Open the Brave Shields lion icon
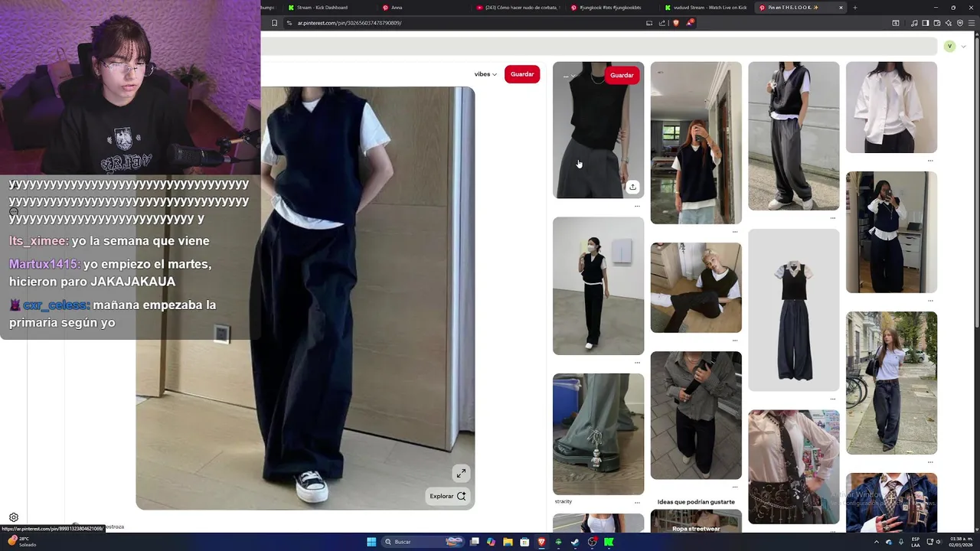This screenshot has width=980, height=551. coord(675,23)
